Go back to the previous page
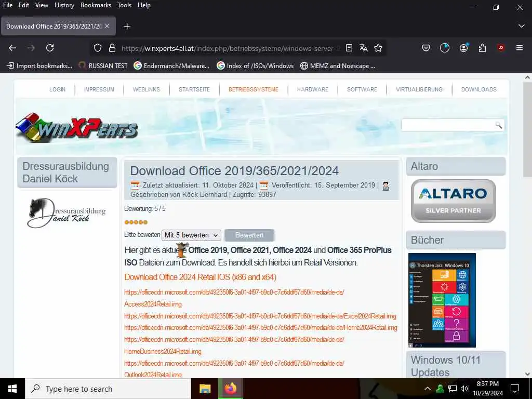The width and height of the screenshot is (532, 399). coord(12,48)
